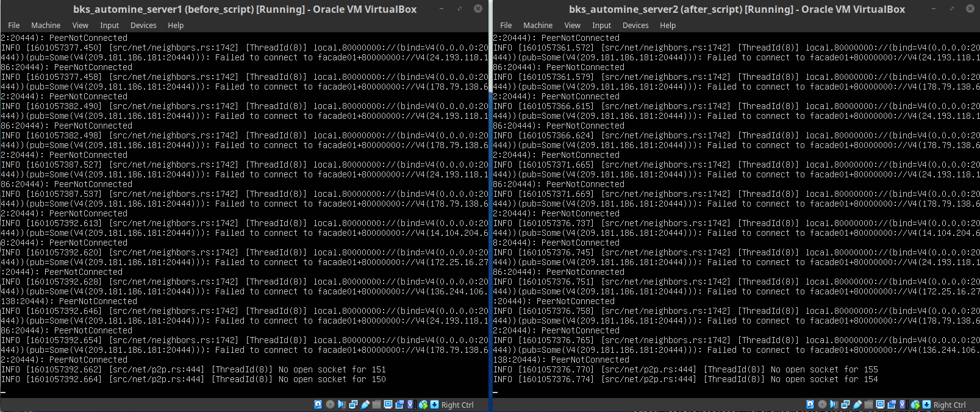Click display monitor icon in server2 status bar
Viewport: 980px width, 412px height.
pyautogui.click(x=880, y=404)
